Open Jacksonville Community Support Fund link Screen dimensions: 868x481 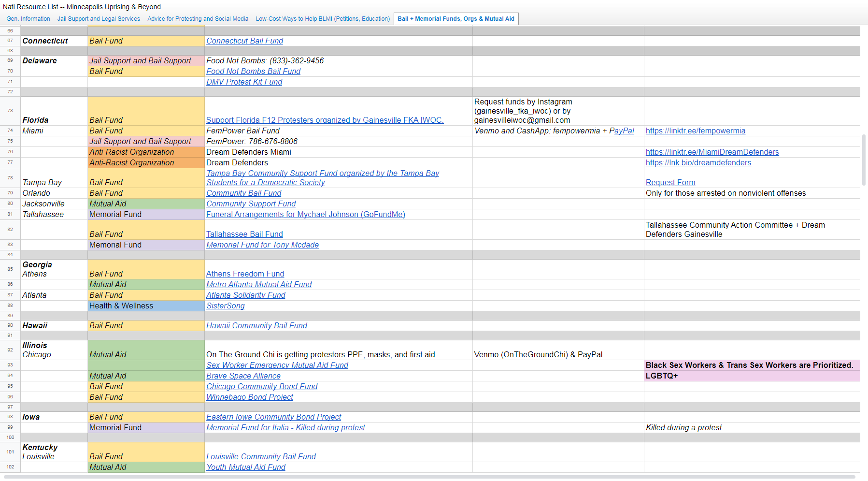(x=251, y=204)
